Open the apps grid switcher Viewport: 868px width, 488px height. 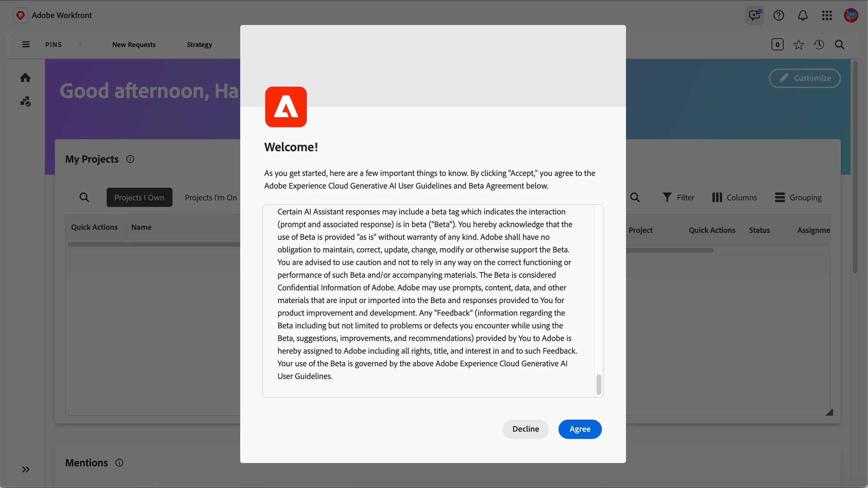(x=826, y=15)
